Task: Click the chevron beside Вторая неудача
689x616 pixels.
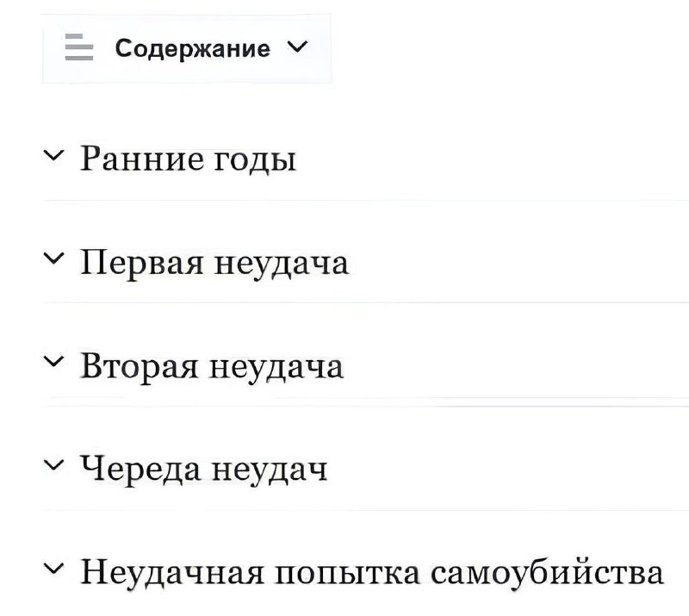Action: click(x=53, y=363)
